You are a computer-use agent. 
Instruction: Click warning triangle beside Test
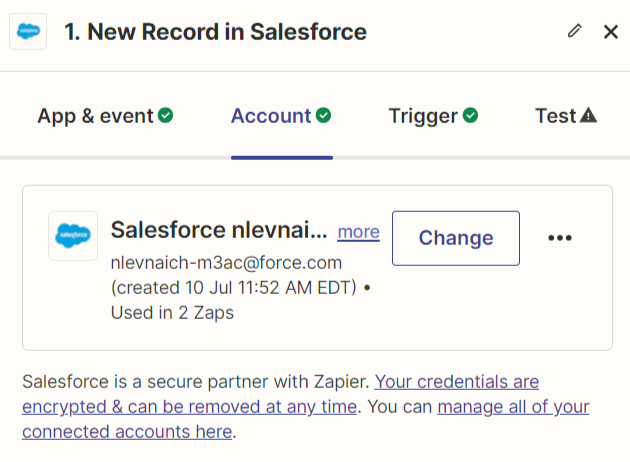[x=589, y=115]
